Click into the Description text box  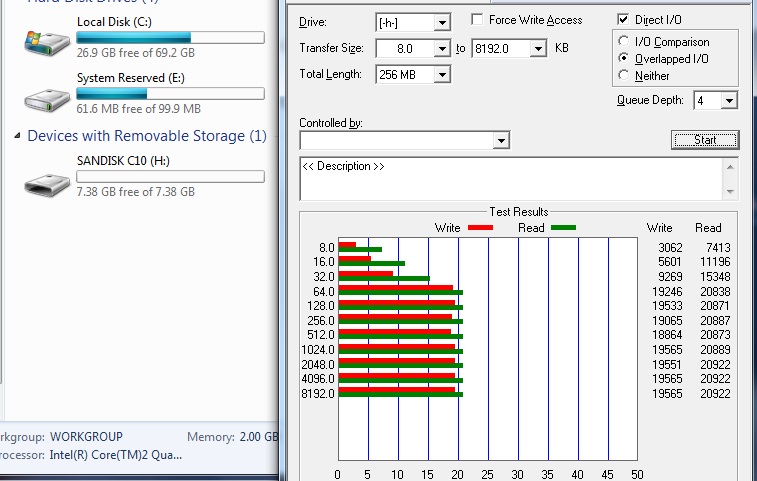tap(511, 179)
